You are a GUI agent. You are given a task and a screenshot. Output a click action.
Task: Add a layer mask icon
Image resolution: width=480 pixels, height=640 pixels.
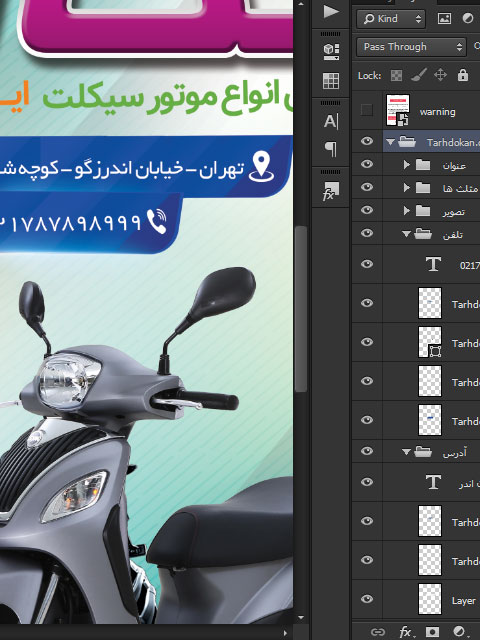coord(433,632)
